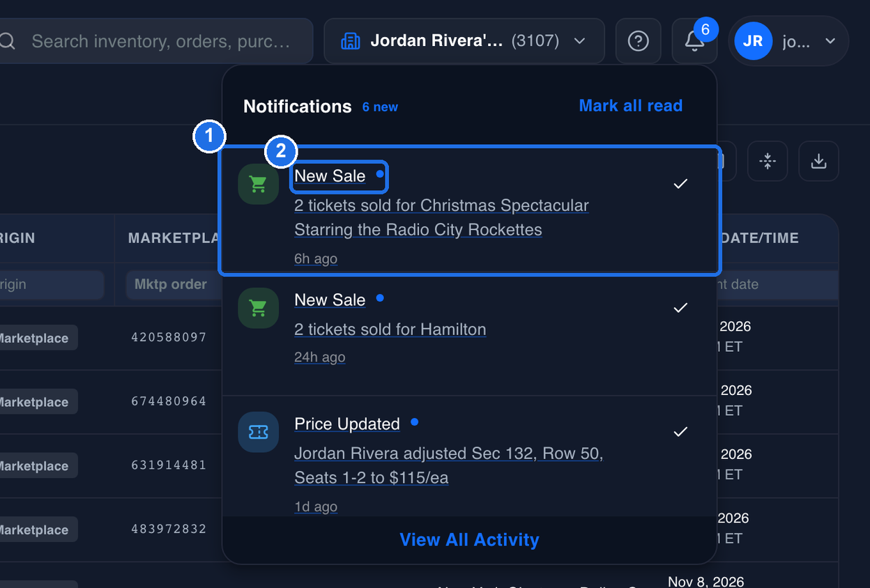Open '2 tickets sold for Christmas Spectacular' notification
Viewport: 870px width, 588px height.
point(441,217)
